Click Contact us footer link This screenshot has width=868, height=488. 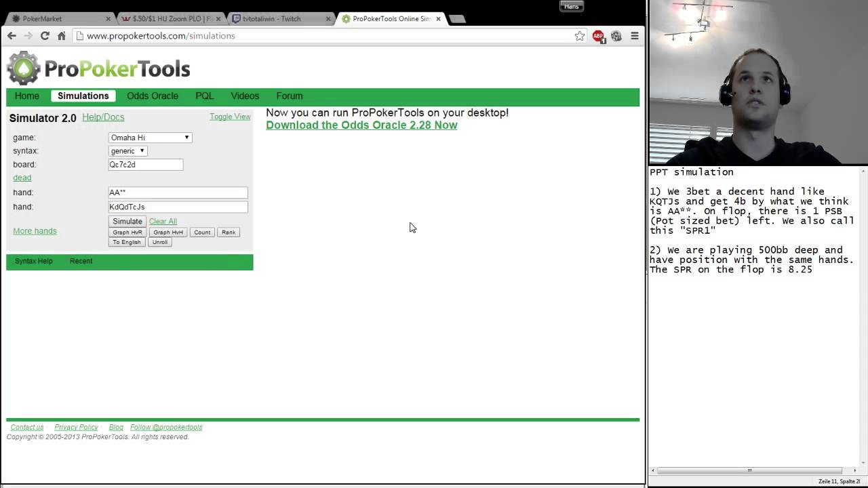point(27,428)
